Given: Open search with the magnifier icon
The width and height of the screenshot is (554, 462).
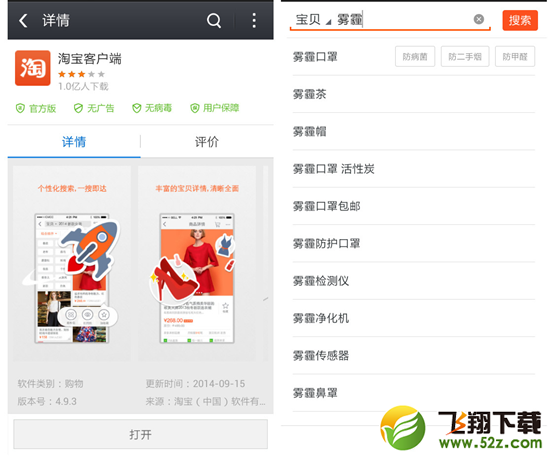Looking at the screenshot, I should pyautogui.click(x=214, y=20).
